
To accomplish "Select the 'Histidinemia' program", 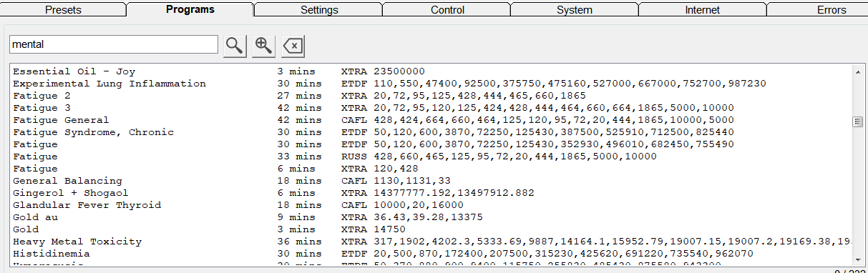I will [431, 254].
